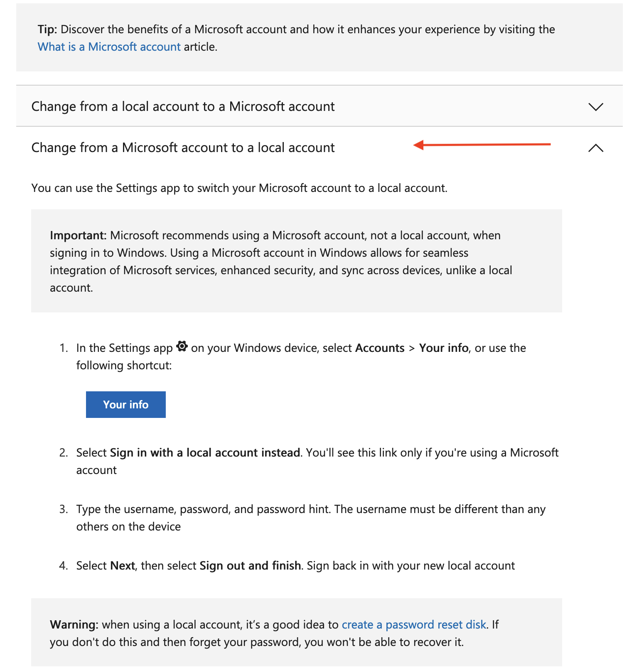Click the 'You can use the Settings app' sentence
Viewport: 644px width, 668px height.
click(239, 188)
